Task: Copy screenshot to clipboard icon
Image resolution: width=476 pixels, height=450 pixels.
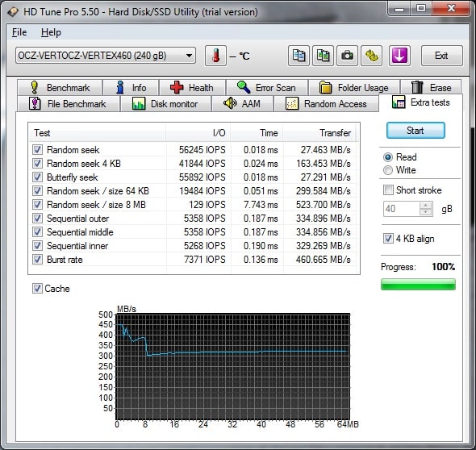Action: point(323,56)
